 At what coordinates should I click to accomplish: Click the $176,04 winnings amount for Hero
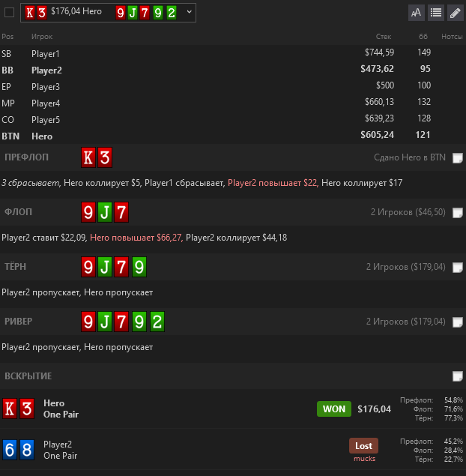pos(374,409)
